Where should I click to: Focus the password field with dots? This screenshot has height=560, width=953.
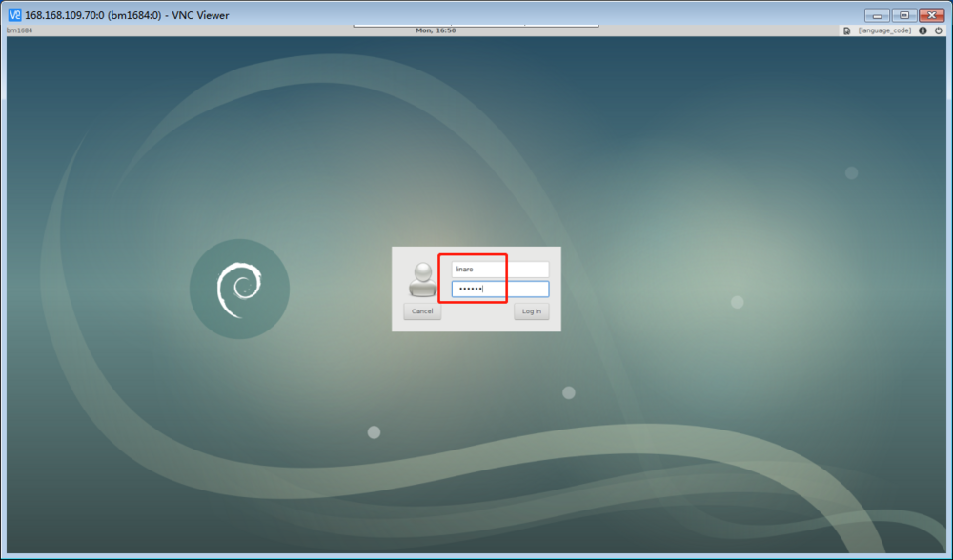tap(499, 290)
